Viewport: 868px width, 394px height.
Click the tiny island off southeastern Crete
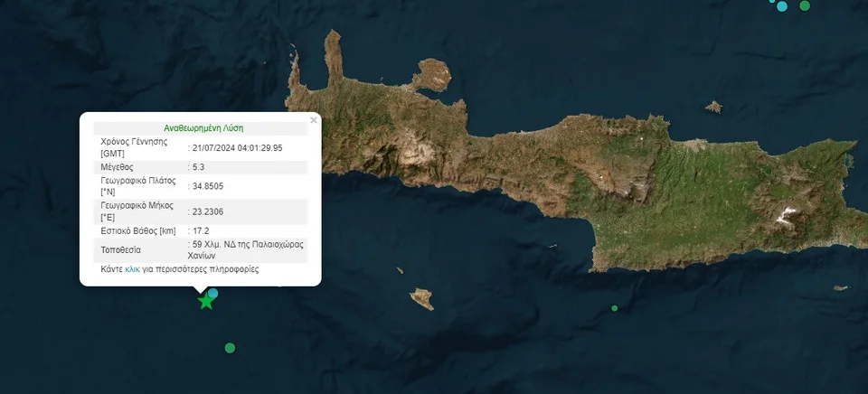(841, 288)
